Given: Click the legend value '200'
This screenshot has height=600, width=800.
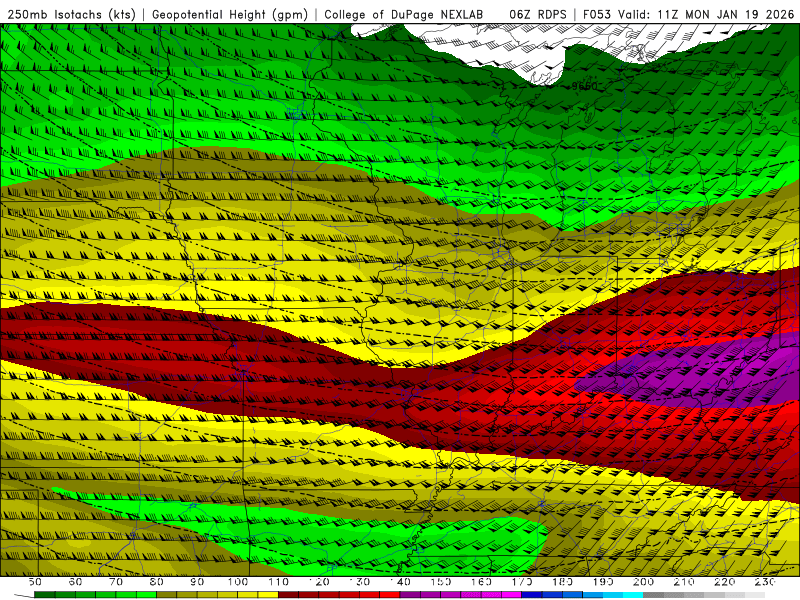Looking at the screenshot, I should (x=644, y=582).
